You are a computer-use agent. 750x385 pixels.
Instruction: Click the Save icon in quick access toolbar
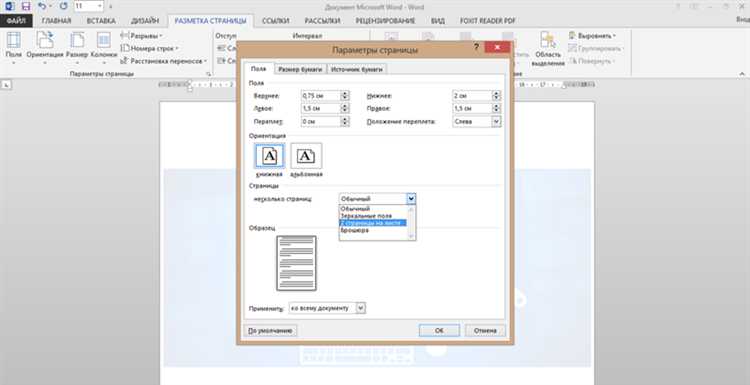coord(26,6)
